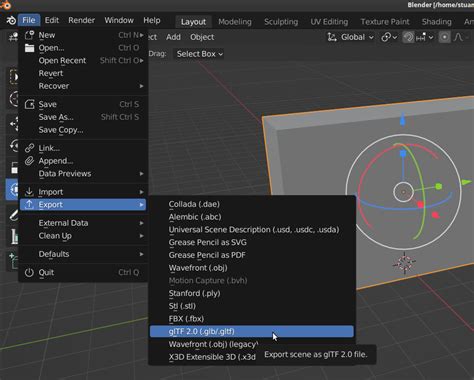Click the 3D cursor in viewport
The width and height of the screenshot is (474, 380).
(404, 264)
